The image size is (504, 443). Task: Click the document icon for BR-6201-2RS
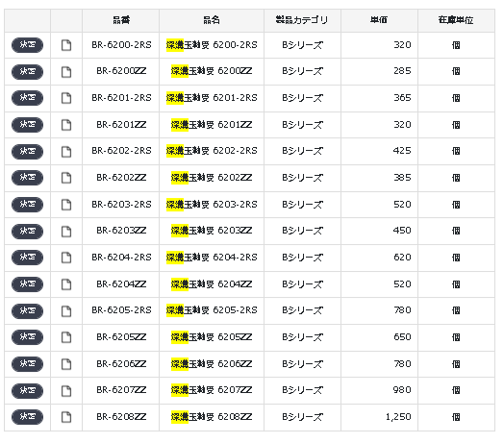click(x=66, y=98)
